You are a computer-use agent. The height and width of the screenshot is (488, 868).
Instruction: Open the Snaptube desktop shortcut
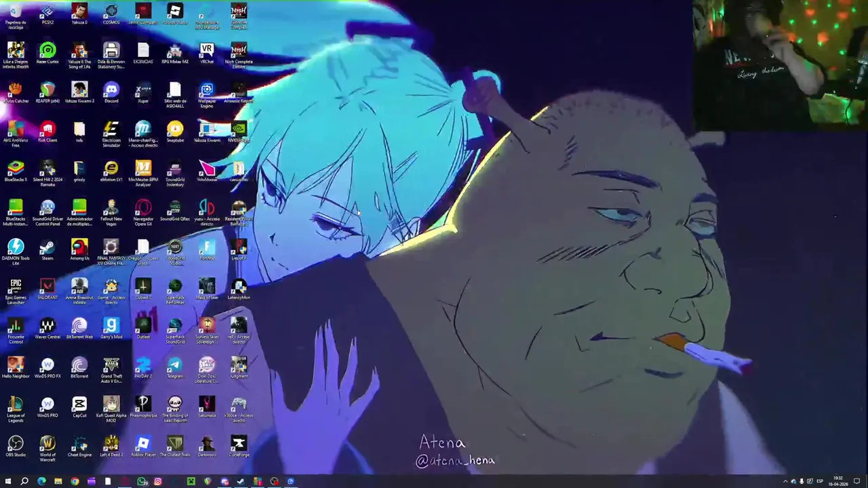click(x=175, y=133)
